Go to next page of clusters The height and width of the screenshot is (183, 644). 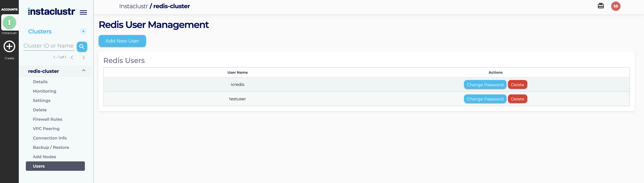click(84, 57)
